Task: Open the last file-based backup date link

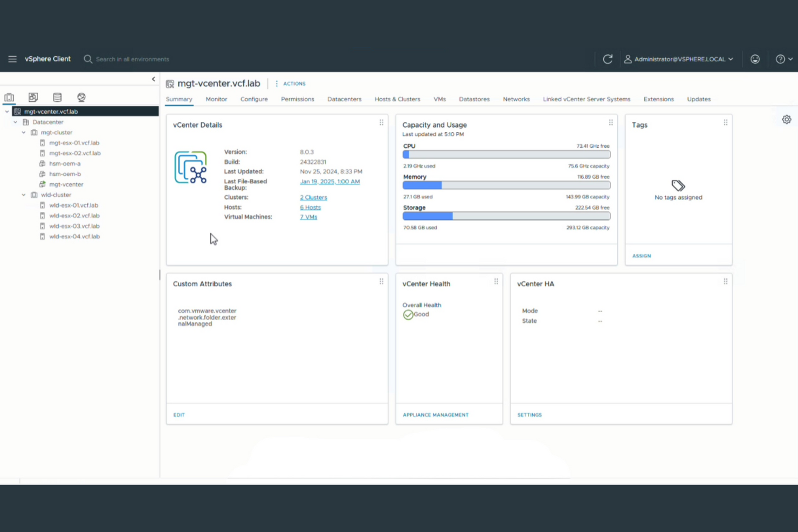Action: point(330,182)
